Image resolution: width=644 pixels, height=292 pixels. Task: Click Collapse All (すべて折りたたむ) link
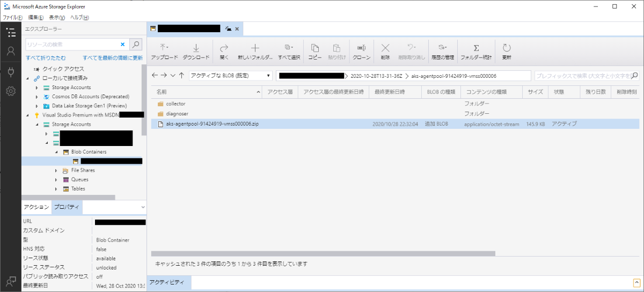[x=46, y=57]
